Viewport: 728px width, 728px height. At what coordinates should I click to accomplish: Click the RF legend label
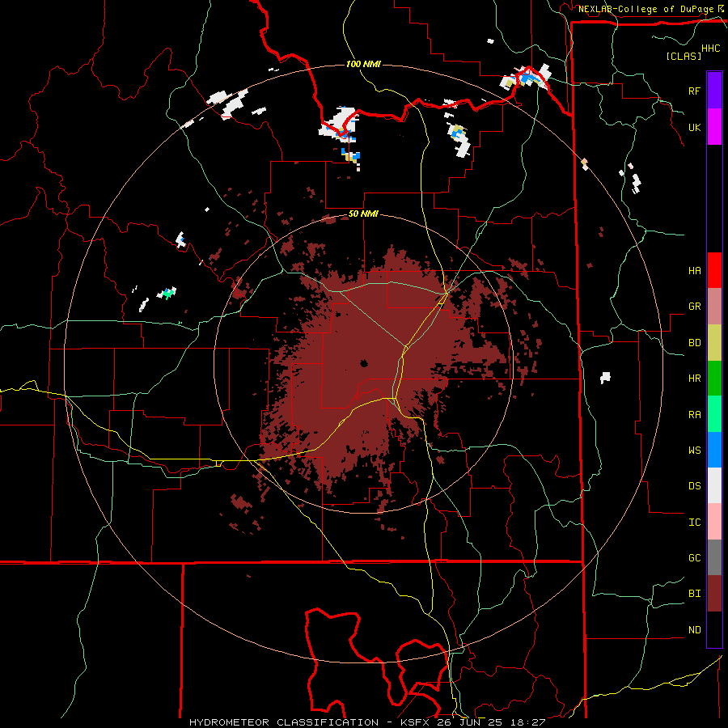click(x=694, y=91)
